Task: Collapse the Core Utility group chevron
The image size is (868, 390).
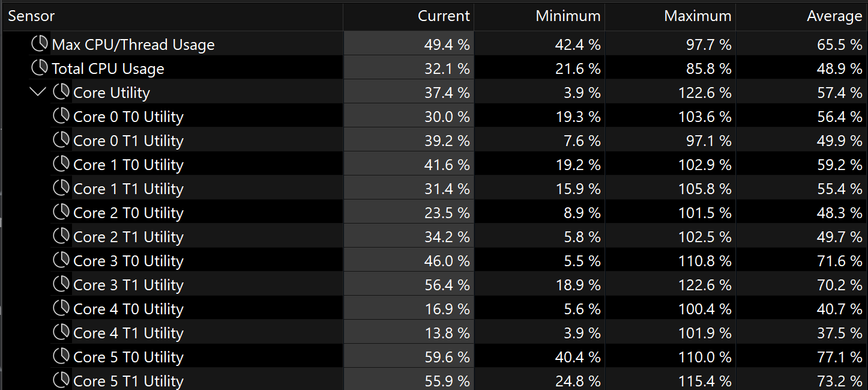Action: (x=38, y=92)
